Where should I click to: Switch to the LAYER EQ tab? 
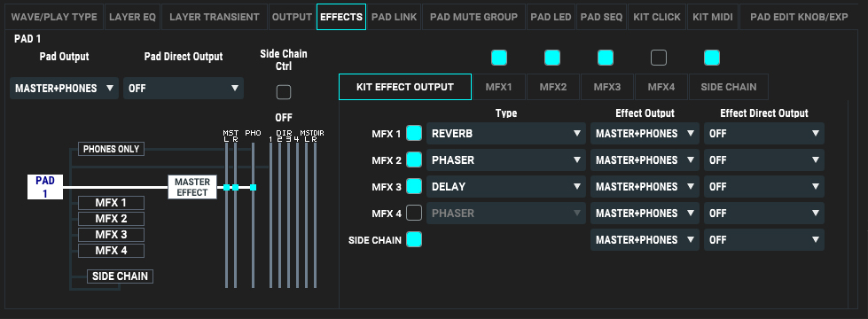coord(132,17)
